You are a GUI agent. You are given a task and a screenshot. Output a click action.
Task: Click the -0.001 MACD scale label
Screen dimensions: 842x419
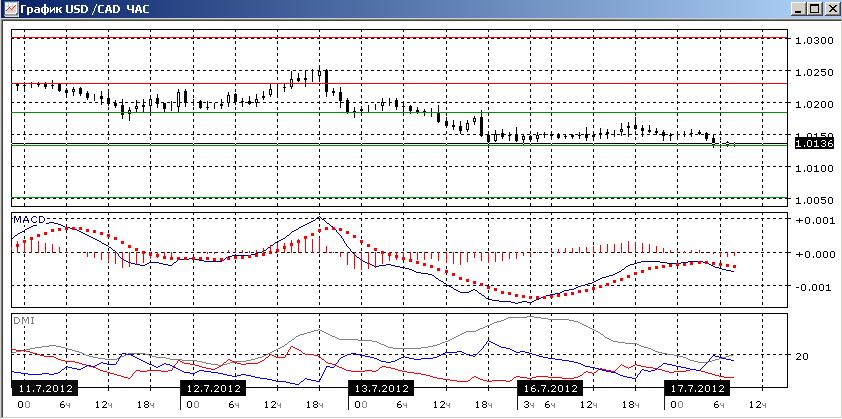point(813,287)
